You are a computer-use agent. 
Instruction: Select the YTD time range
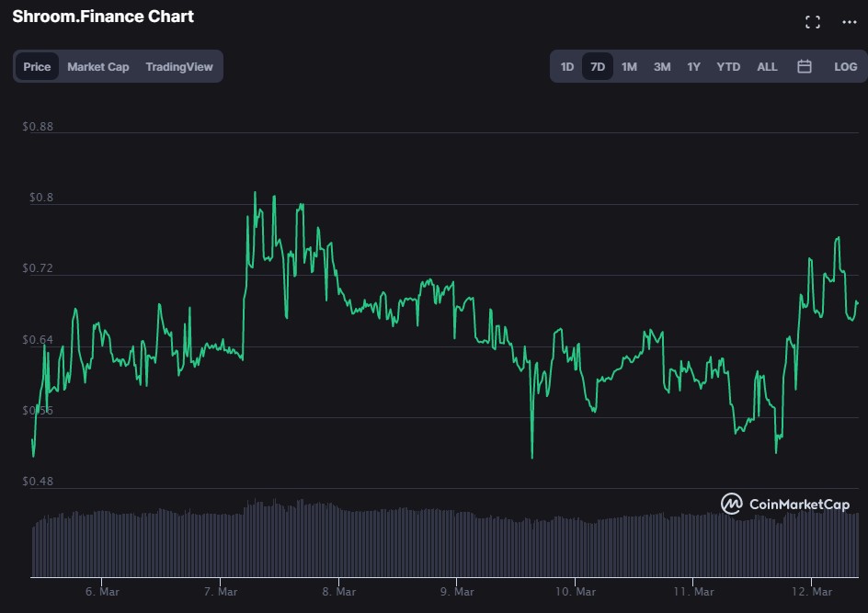(x=728, y=67)
